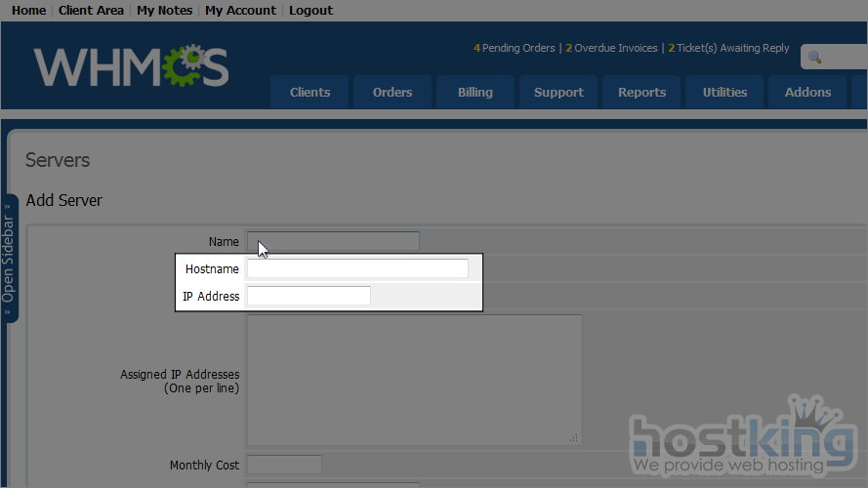This screenshot has width=868, height=488.
Task: Select the Billing menu tab
Action: [475, 93]
